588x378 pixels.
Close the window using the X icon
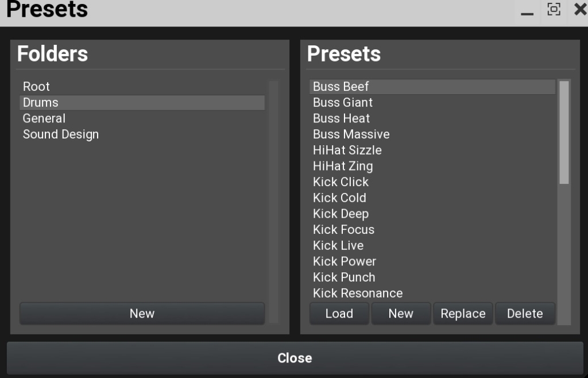pyautogui.click(x=580, y=9)
